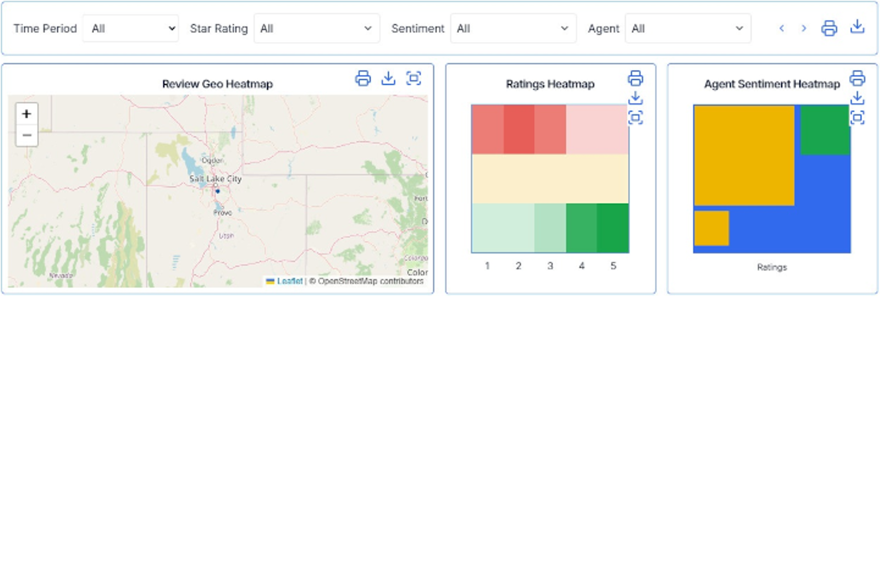Select the dark green 5-star heatmap cell
Screen dimensions: 881x588
[x=612, y=228]
